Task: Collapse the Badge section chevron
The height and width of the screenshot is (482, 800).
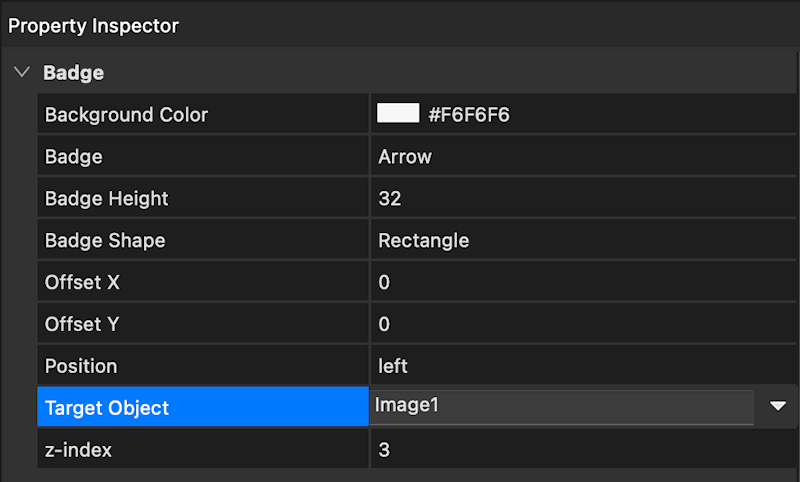Action: 22,73
